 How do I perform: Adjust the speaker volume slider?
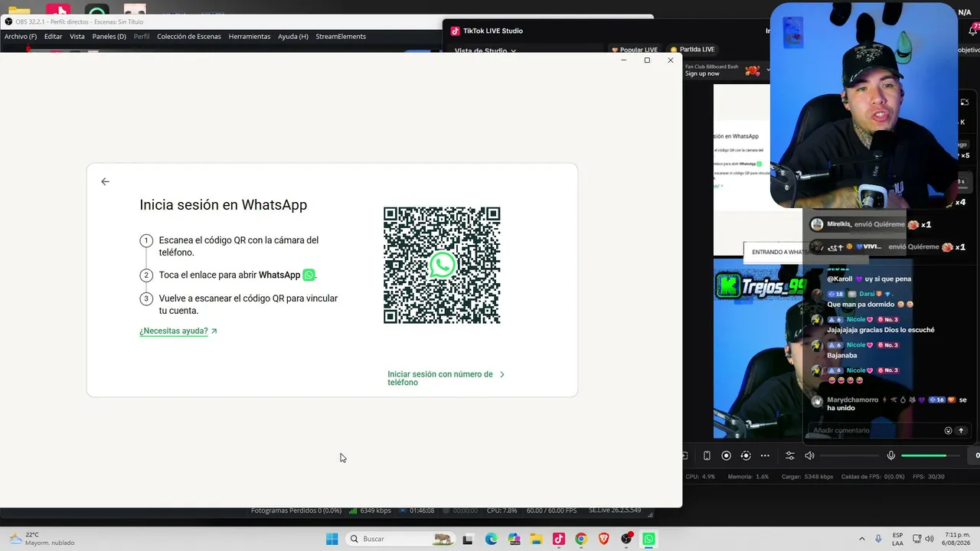click(x=848, y=456)
